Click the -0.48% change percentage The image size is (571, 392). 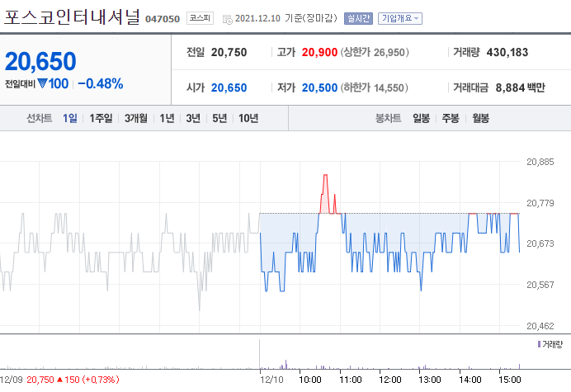[101, 84]
